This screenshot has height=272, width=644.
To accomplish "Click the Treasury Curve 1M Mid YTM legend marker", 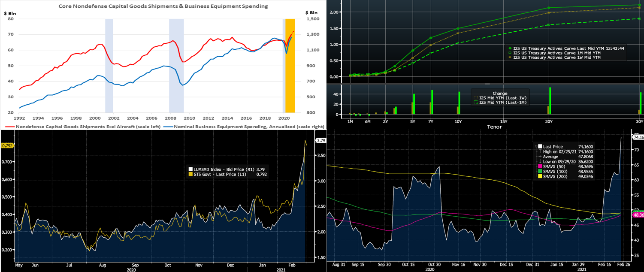I will 509,53.
